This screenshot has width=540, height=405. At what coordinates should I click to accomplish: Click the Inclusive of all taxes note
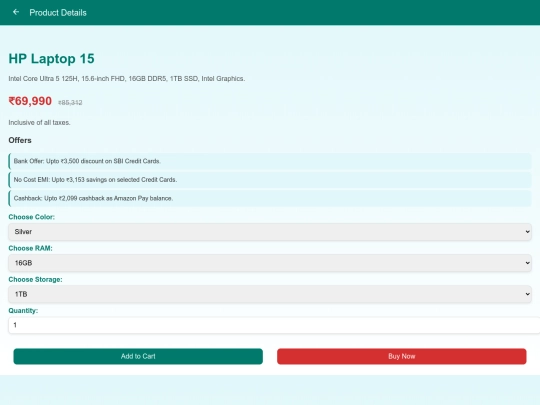39,123
